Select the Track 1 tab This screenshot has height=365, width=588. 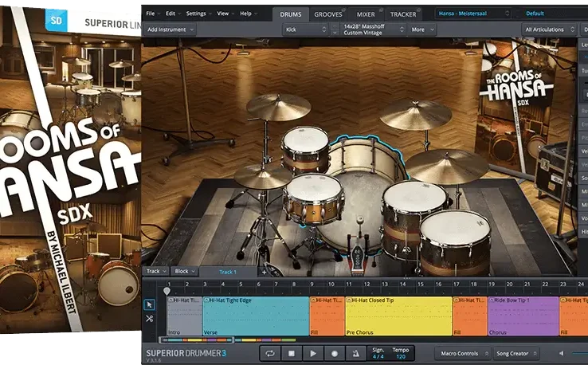pyautogui.click(x=228, y=272)
